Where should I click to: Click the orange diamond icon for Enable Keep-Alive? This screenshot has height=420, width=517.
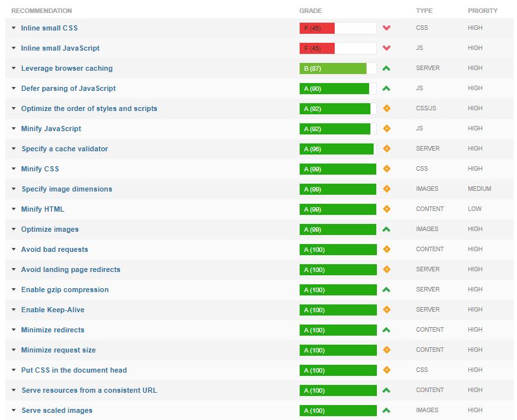(x=387, y=310)
